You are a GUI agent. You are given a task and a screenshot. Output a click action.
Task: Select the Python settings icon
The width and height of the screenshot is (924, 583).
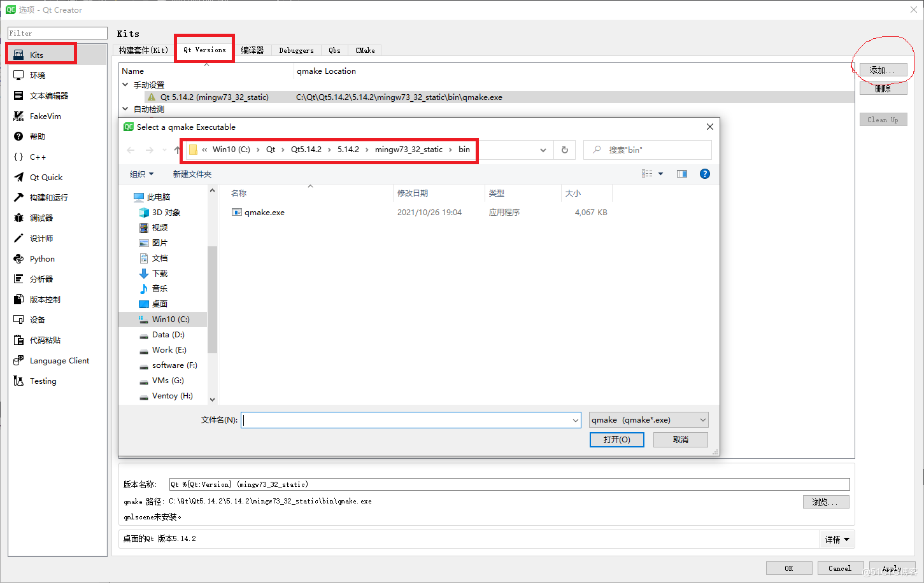click(x=41, y=258)
